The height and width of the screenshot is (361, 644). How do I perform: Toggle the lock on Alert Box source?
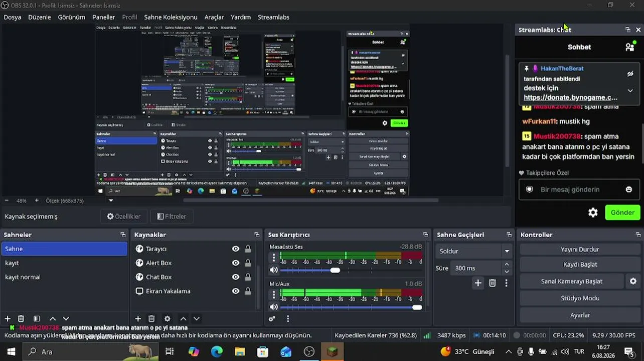pos(248,263)
